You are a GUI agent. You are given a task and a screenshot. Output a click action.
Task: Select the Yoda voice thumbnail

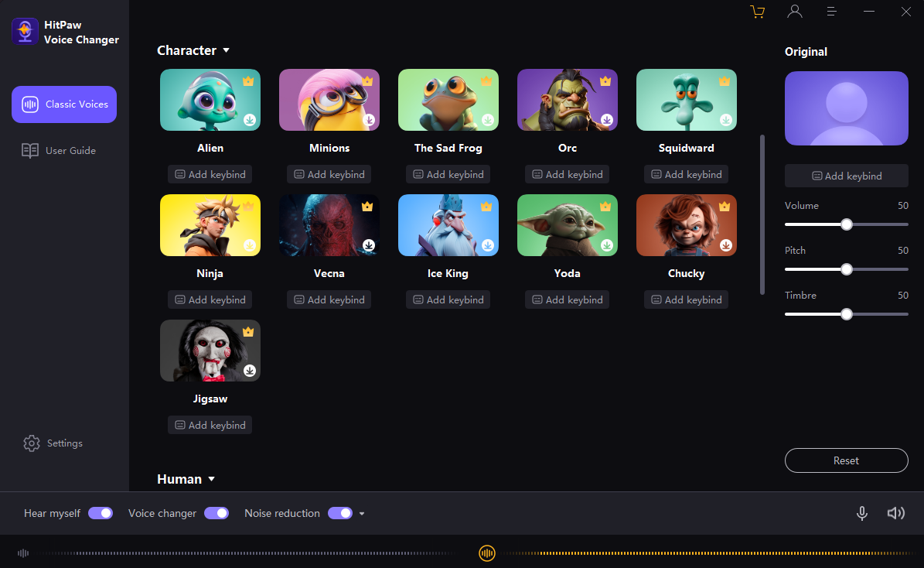pos(568,225)
